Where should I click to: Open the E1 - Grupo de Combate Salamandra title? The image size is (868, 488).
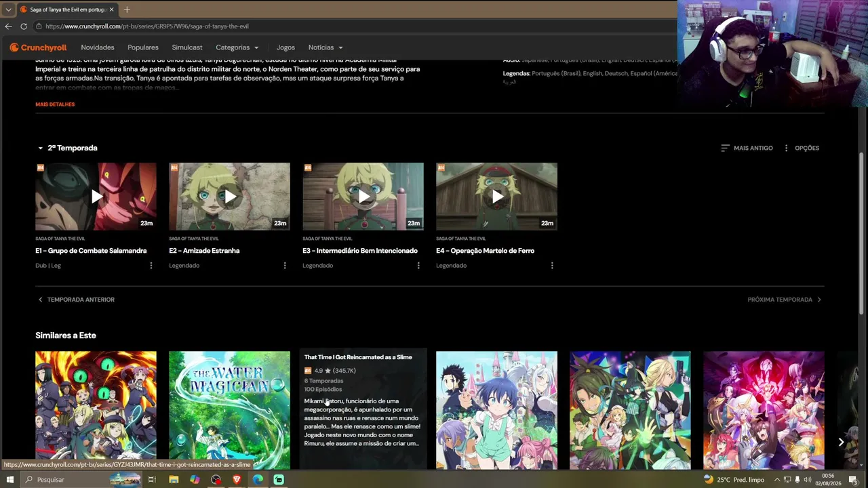pyautogui.click(x=91, y=251)
